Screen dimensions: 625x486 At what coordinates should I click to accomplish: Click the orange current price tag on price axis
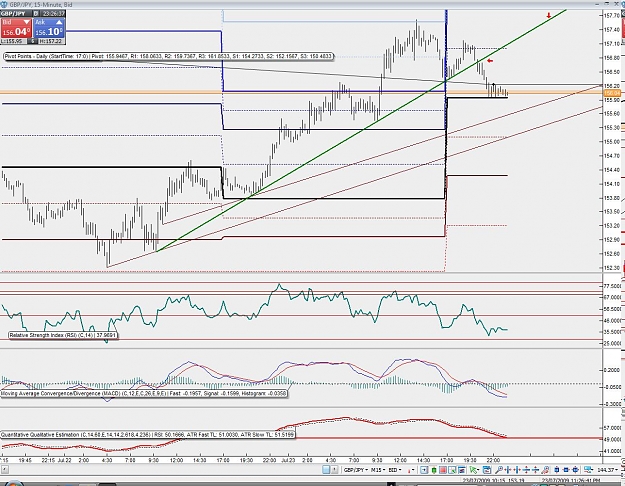point(612,93)
